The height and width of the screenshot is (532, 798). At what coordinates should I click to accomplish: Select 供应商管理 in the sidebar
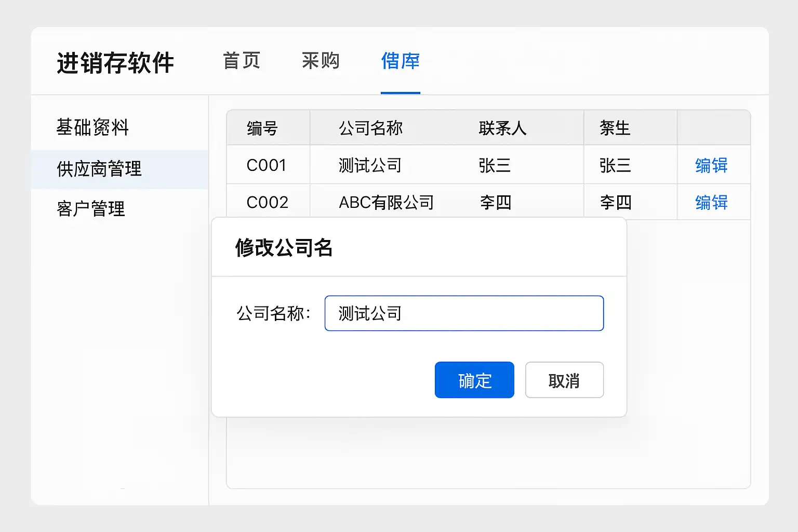[x=99, y=169]
